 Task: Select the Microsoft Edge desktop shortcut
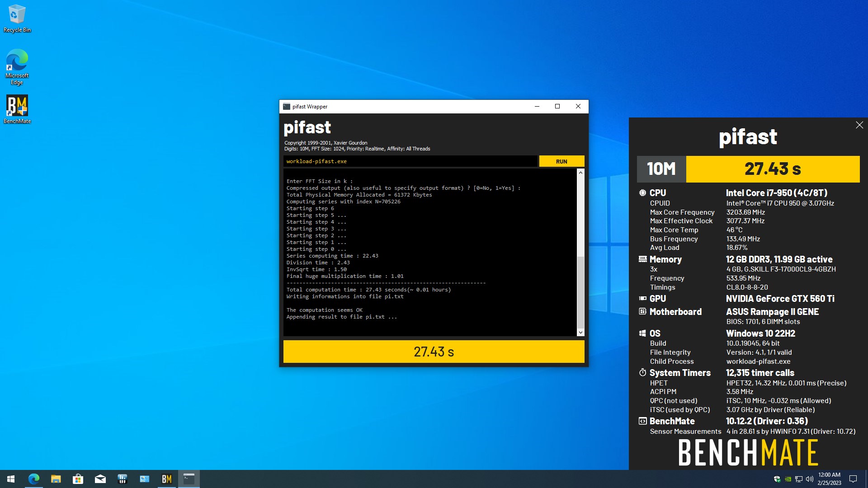click(17, 66)
